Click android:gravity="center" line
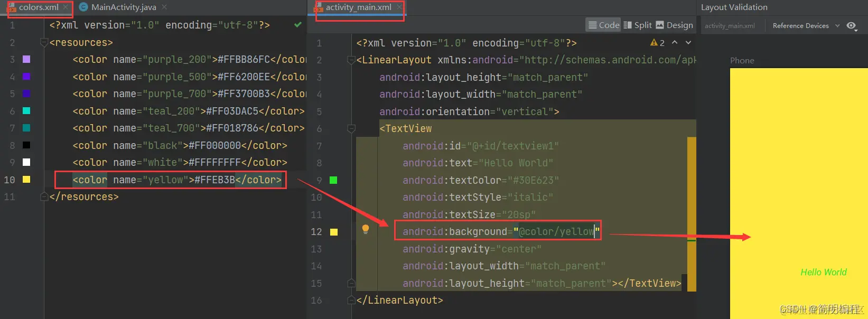Image resolution: width=868 pixels, height=319 pixels. click(x=472, y=249)
